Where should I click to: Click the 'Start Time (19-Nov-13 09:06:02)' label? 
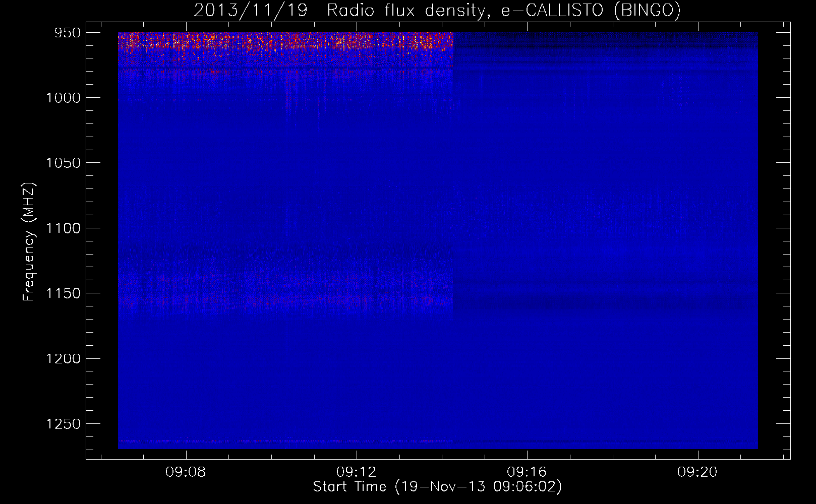click(x=437, y=487)
